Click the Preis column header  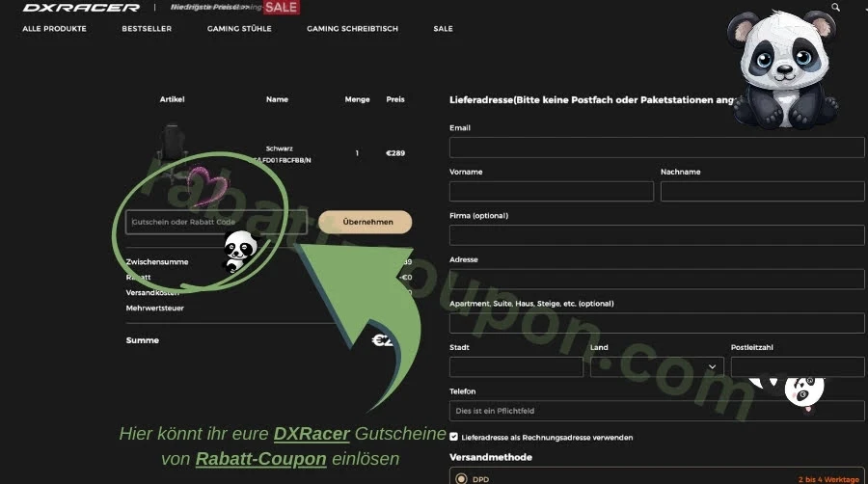395,99
